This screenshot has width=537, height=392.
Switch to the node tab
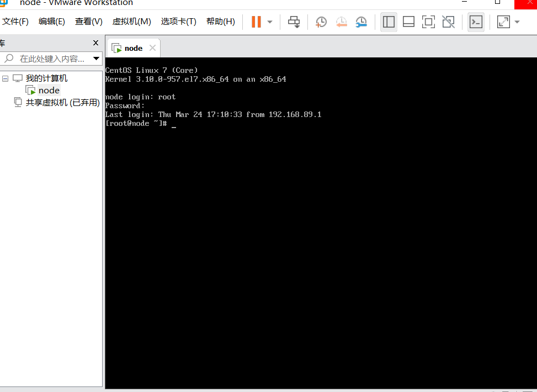[134, 49]
